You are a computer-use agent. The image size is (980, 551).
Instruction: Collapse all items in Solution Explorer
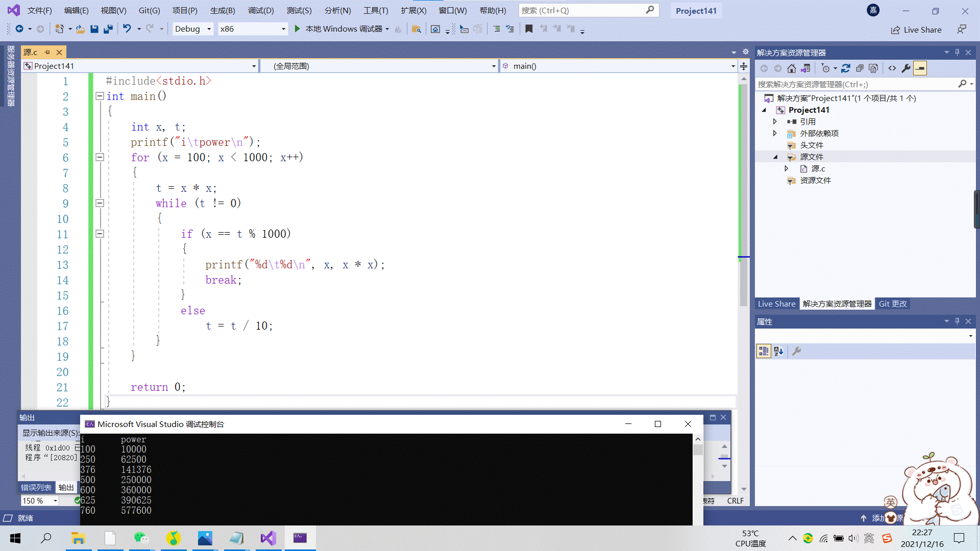tap(860, 68)
